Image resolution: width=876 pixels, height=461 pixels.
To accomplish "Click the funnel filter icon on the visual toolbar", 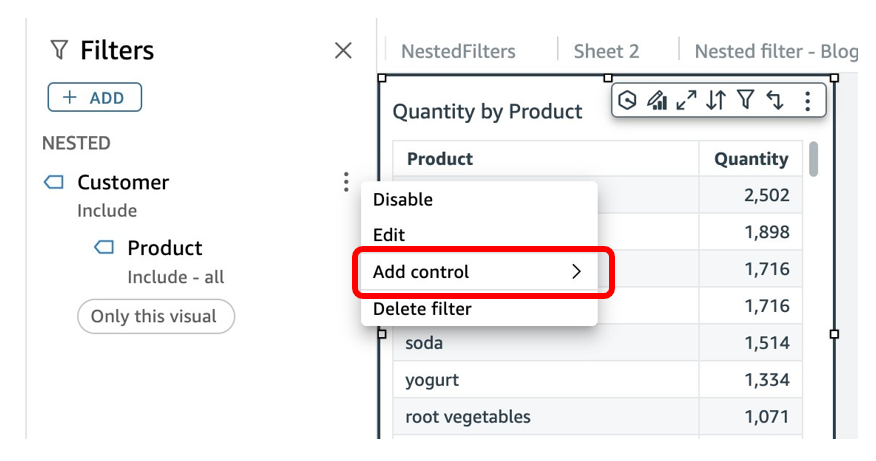I will [x=745, y=100].
